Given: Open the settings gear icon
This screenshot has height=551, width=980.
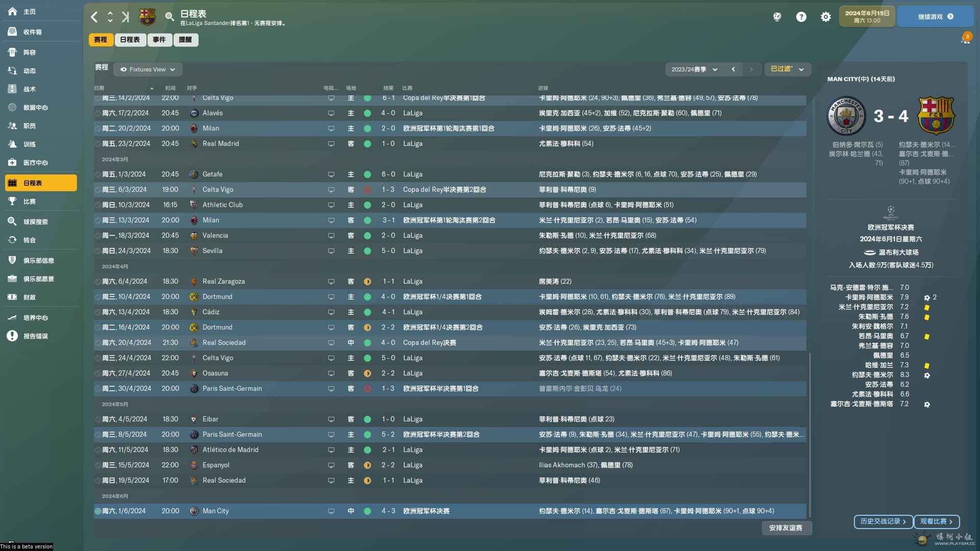Looking at the screenshot, I should [826, 17].
